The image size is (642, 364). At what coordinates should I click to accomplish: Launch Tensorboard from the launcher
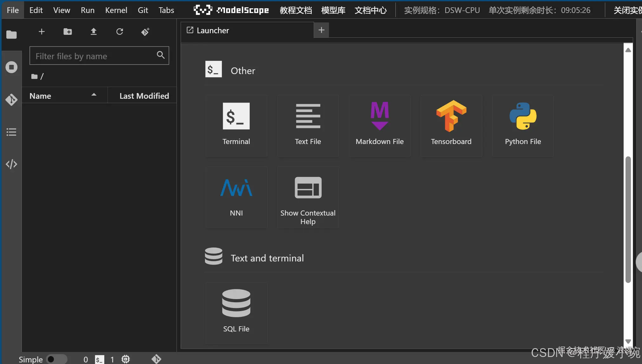pyautogui.click(x=451, y=125)
